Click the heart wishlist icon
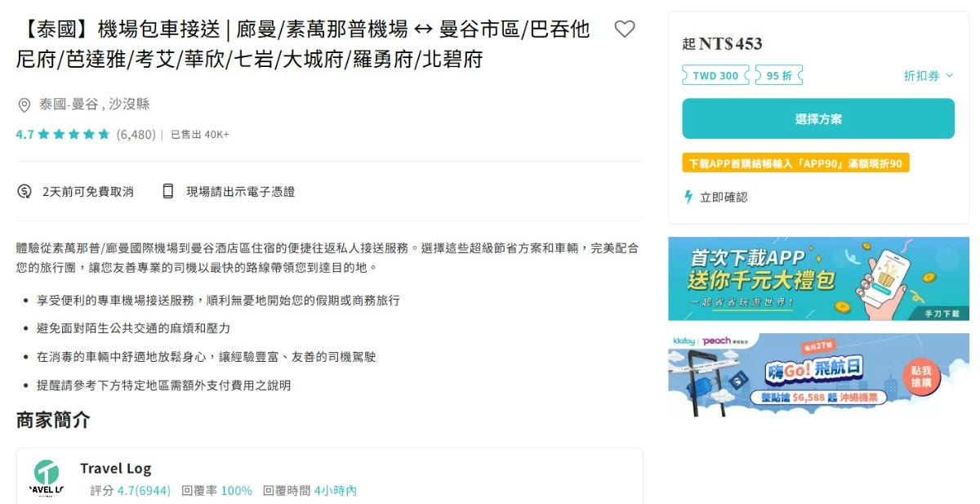Screen dimensions: 980x504 click(625, 29)
